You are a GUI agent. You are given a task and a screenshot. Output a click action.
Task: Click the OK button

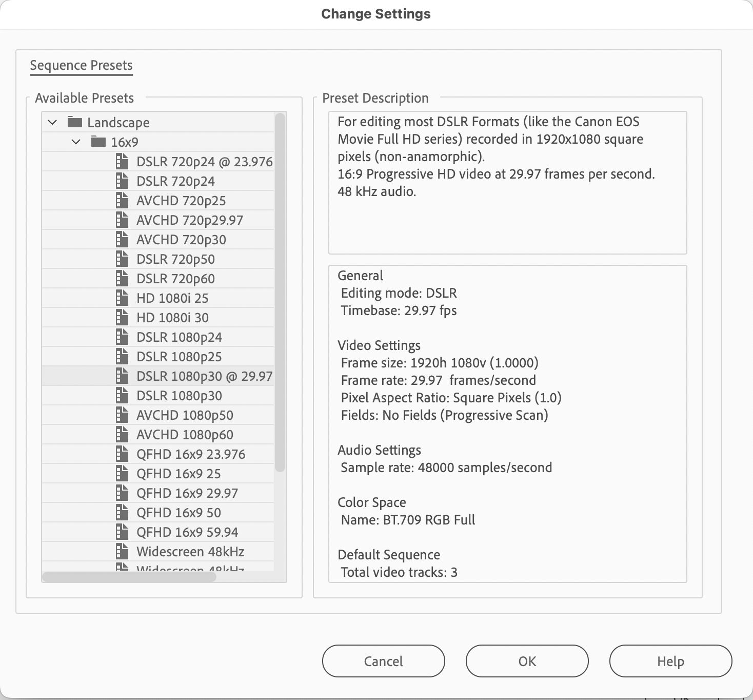coord(526,661)
